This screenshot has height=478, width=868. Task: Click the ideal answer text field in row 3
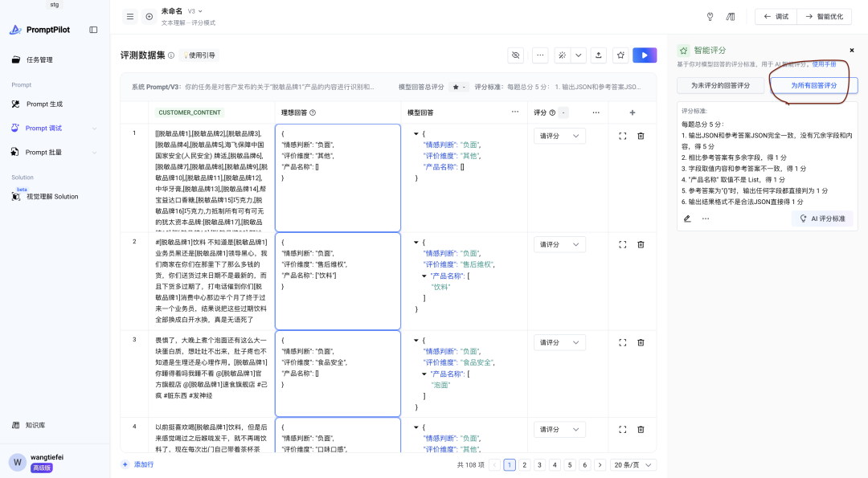coord(338,374)
